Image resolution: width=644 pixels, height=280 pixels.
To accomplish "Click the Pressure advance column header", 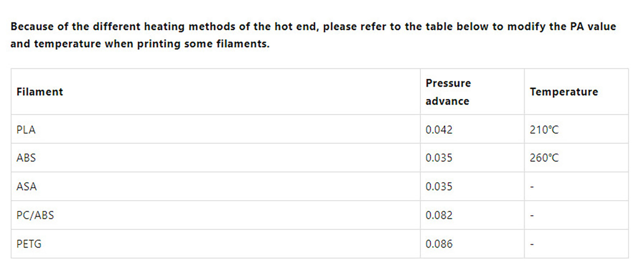I will pyautogui.click(x=472, y=92).
